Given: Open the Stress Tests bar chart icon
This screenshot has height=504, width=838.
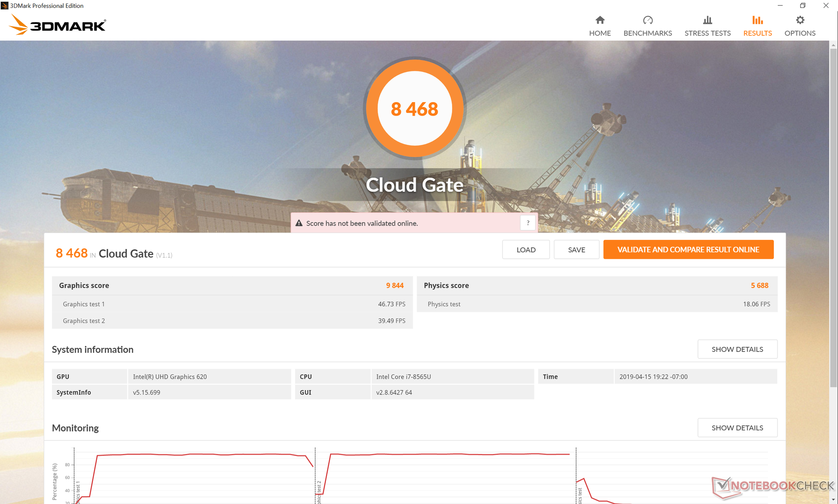Looking at the screenshot, I should [x=707, y=20].
